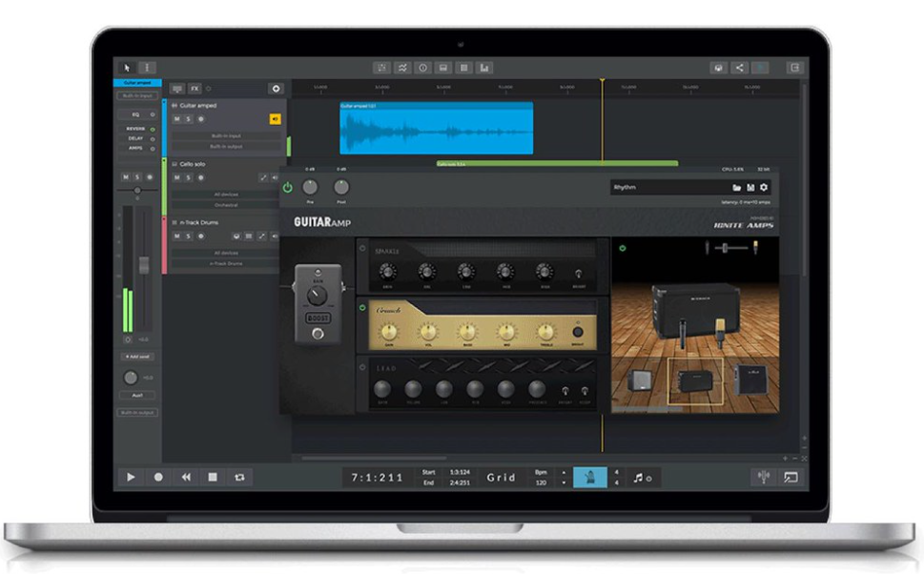924x574 pixels.
Task: Toggle the GuitarAmp green power button
Action: point(288,188)
